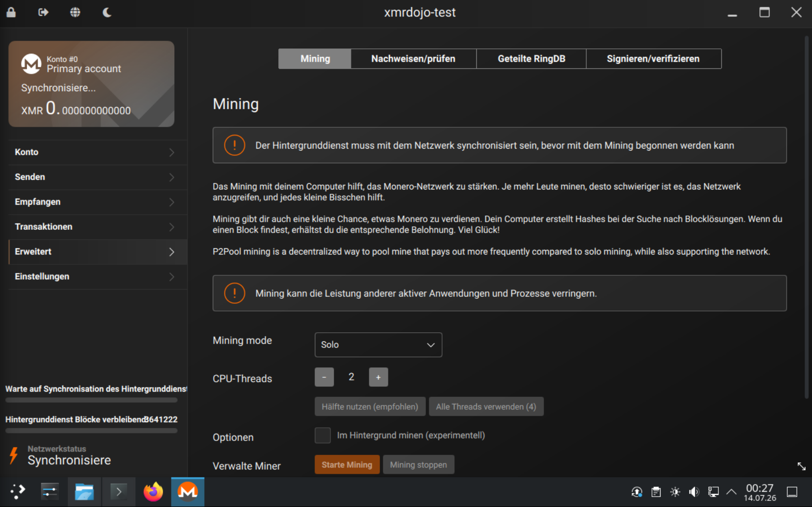Open the brightness tray icon
Viewport: 812px width, 507px height.
point(675,492)
